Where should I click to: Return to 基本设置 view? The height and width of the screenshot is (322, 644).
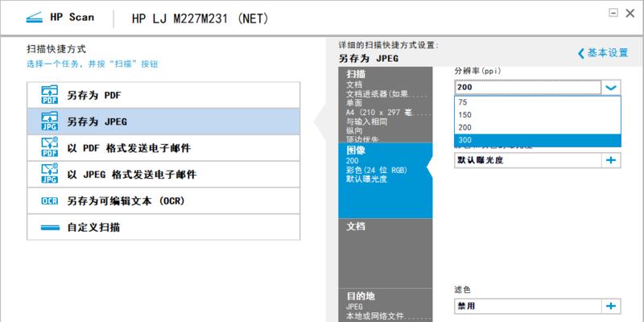click(603, 53)
